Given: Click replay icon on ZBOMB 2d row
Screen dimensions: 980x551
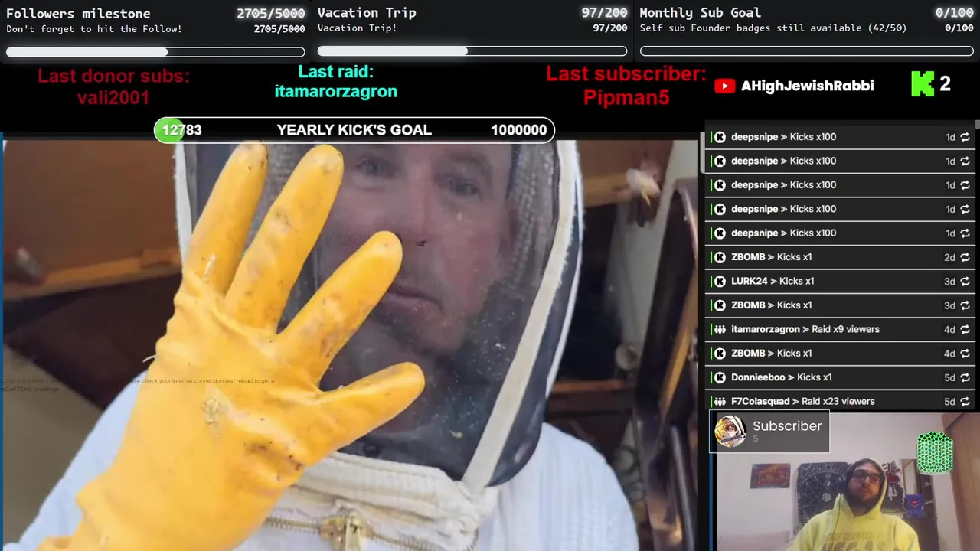Looking at the screenshot, I should point(965,257).
